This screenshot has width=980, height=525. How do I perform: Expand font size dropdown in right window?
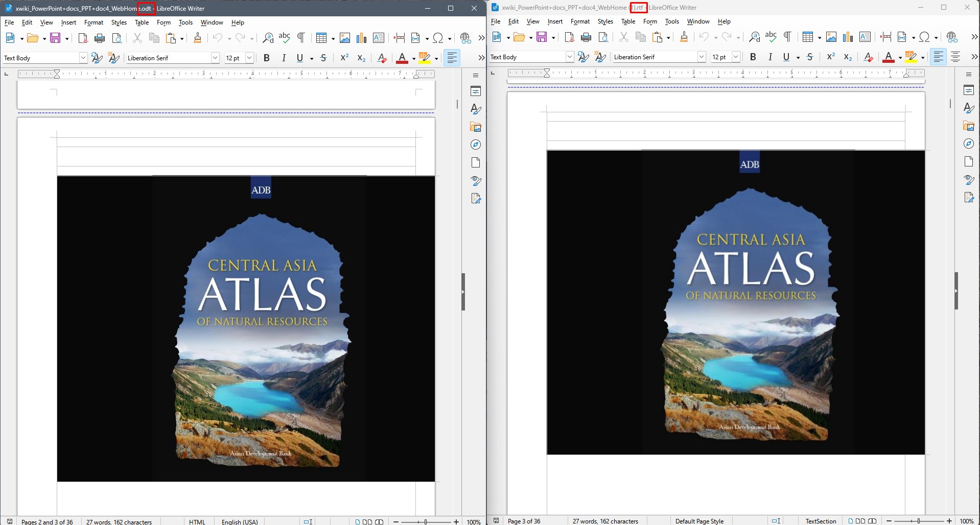pos(736,57)
